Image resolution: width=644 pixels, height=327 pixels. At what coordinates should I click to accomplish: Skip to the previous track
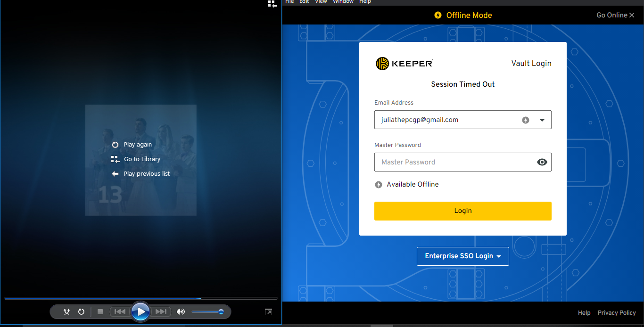pos(120,311)
